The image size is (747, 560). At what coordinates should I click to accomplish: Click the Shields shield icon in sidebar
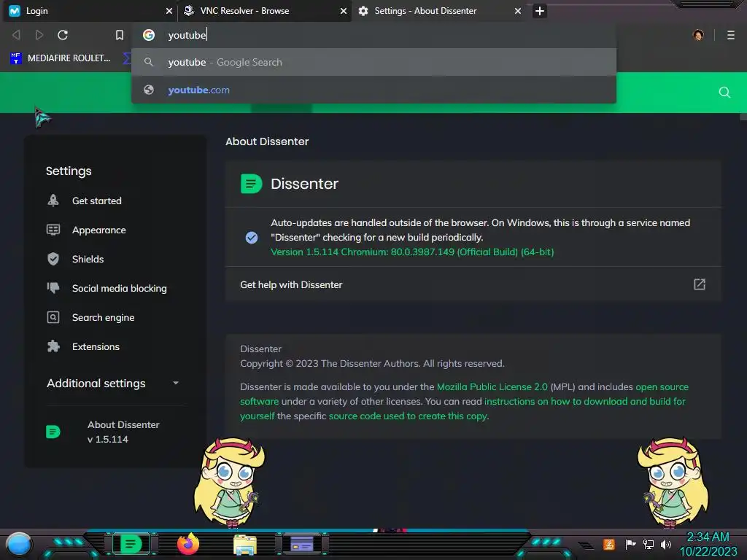(53, 259)
